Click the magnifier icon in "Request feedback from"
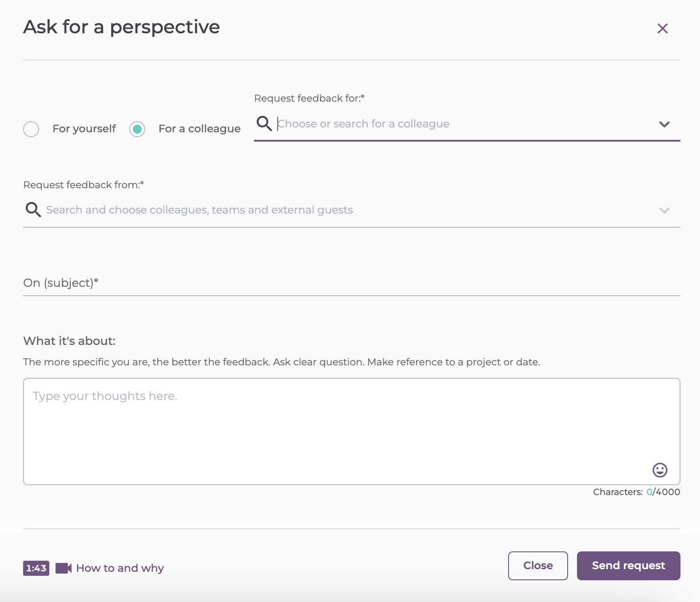Screen dimensions: 700x602 point(33,210)
